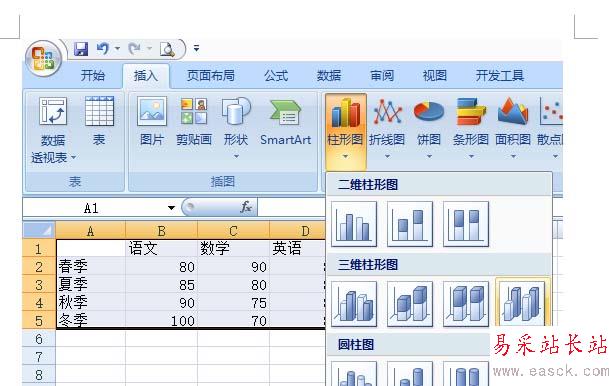Choose 2D stacked column chart thumbnail
This screenshot has width=610, height=386.
[x=410, y=224]
